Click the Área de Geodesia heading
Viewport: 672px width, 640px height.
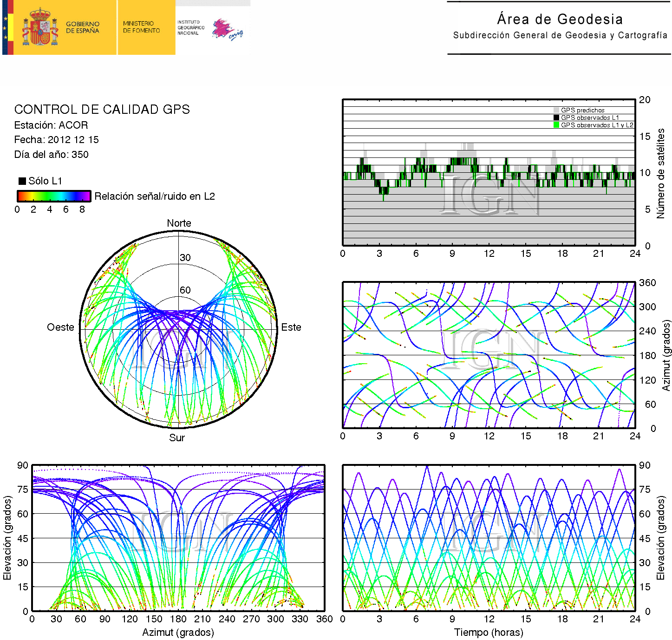coord(560,19)
